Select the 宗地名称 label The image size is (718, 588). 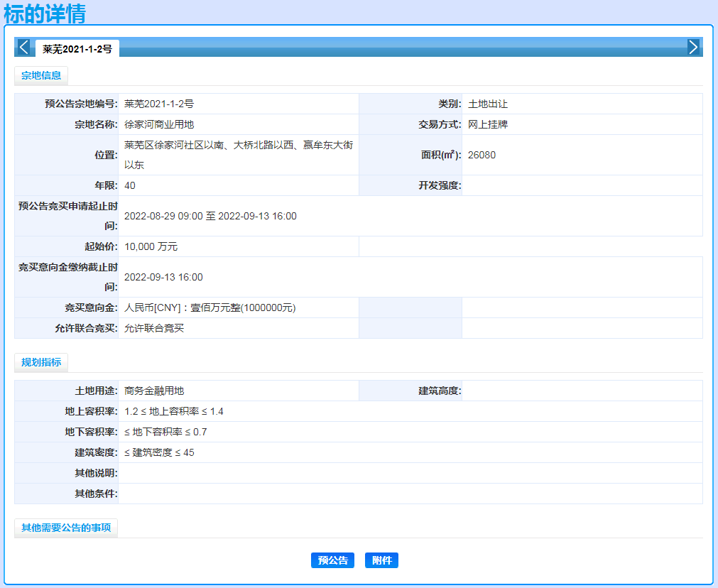[x=96, y=124]
